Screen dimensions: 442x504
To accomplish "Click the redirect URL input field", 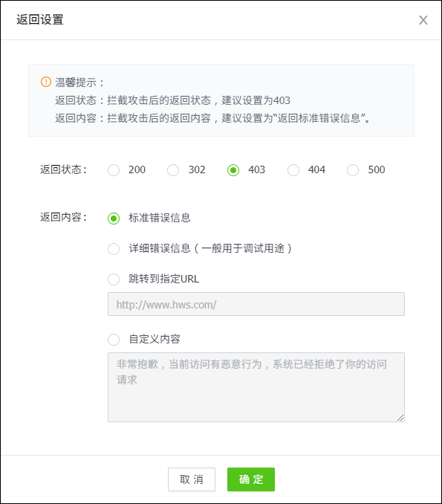I will tap(256, 304).
